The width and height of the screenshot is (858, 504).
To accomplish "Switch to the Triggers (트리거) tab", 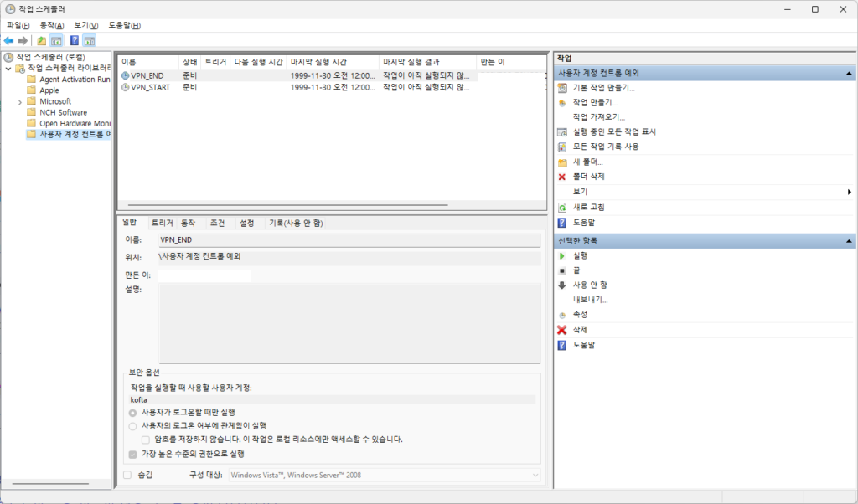I will click(x=162, y=223).
